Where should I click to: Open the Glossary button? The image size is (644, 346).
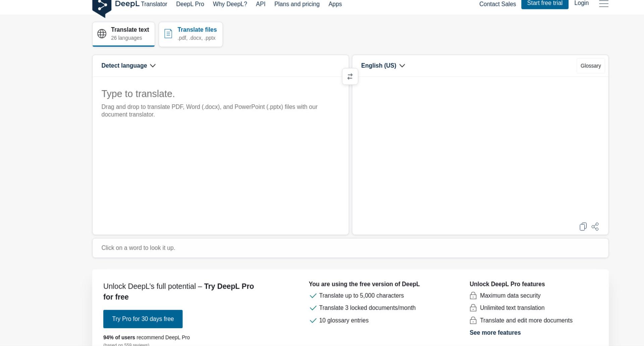point(591,66)
